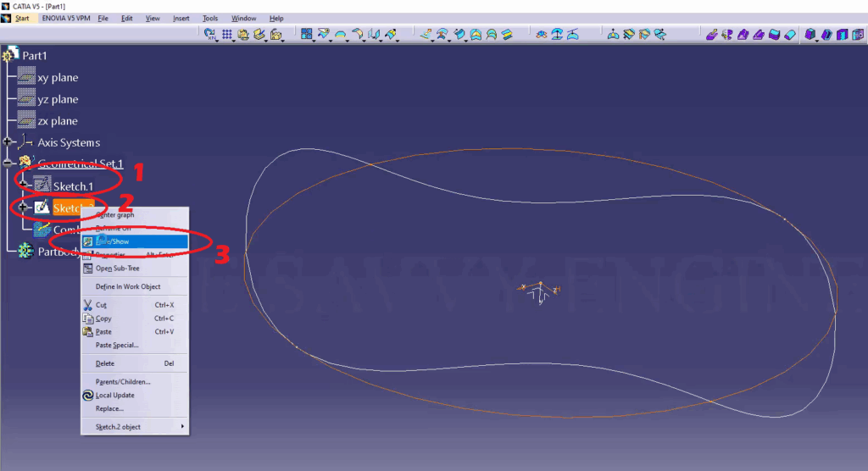The width and height of the screenshot is (868, 471).
Task: Click the four-patch blue grid surface icon
Action: click(x=306, y=35)
